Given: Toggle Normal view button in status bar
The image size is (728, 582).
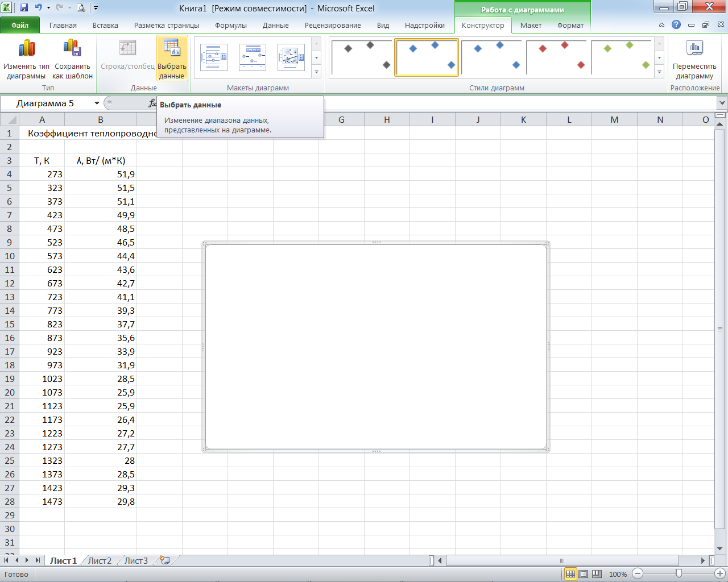Looking at the screenshot, I should coord(570,574).
